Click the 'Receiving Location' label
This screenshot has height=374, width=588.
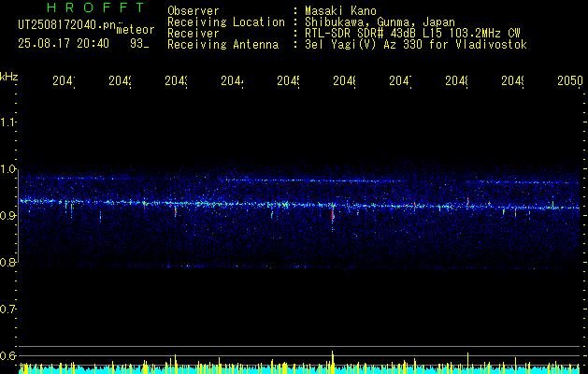point(226,22)
